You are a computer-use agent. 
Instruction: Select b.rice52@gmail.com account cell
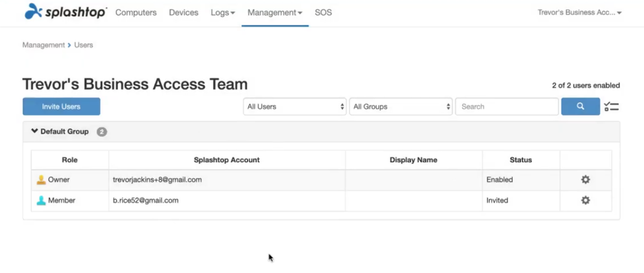(x=226, y=200)
